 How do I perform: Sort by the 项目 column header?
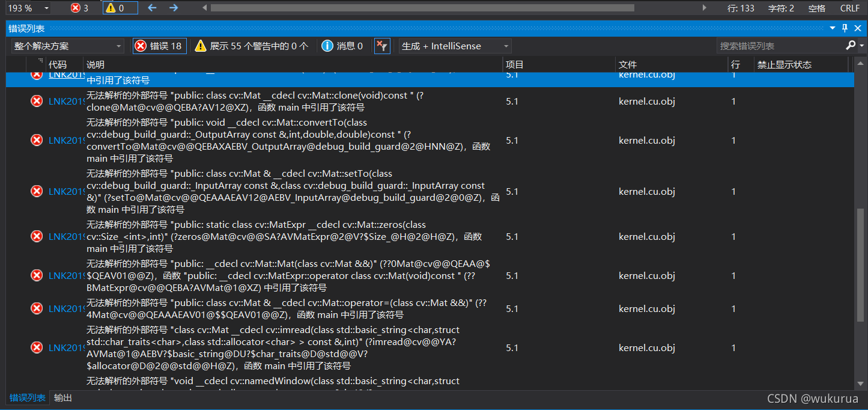(559, 64)
